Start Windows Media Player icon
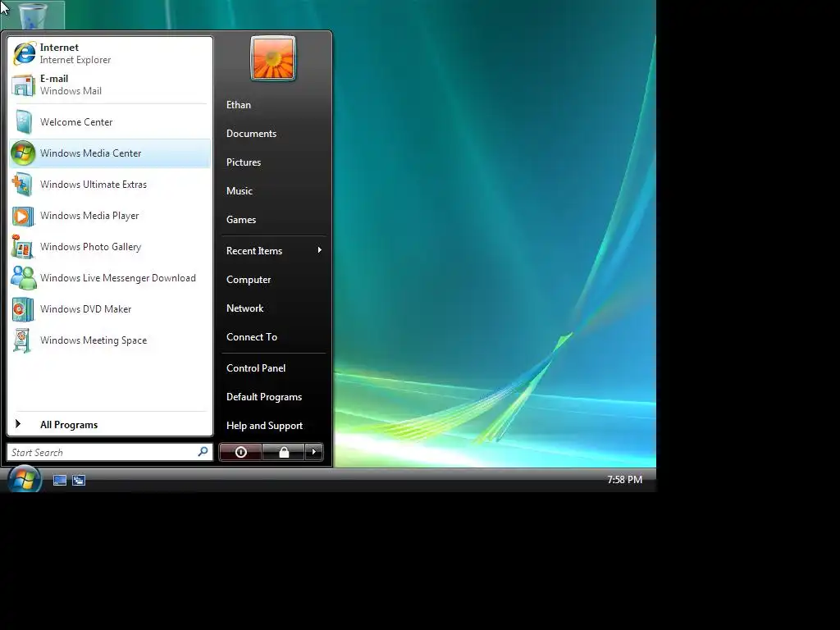The height and width of the screenshot is (630, 840). click(x=23, y=216)
